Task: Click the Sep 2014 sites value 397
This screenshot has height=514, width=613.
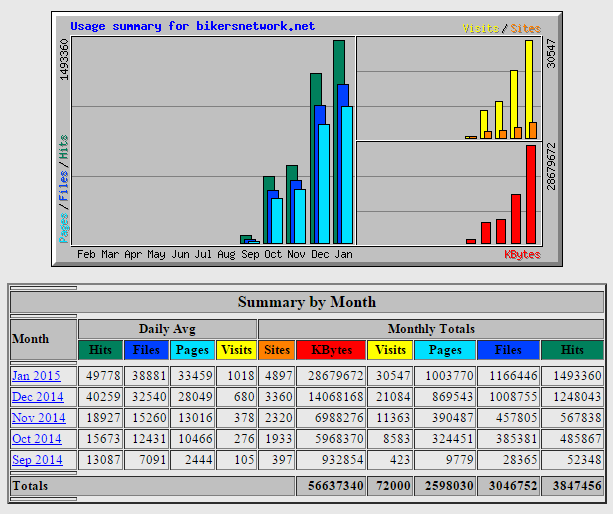Action: pos(282,460)
